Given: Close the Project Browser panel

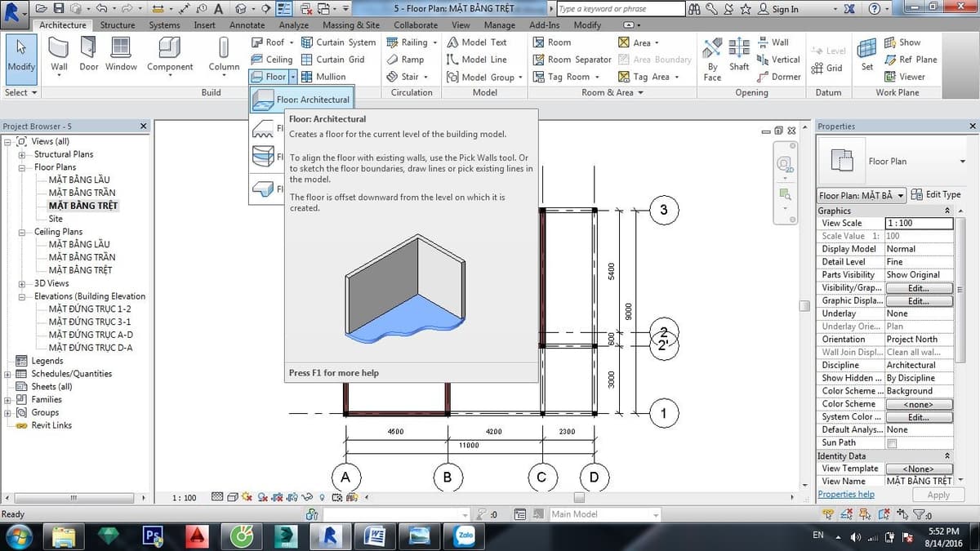Looking at the screenshot, I should click(144, 127).
